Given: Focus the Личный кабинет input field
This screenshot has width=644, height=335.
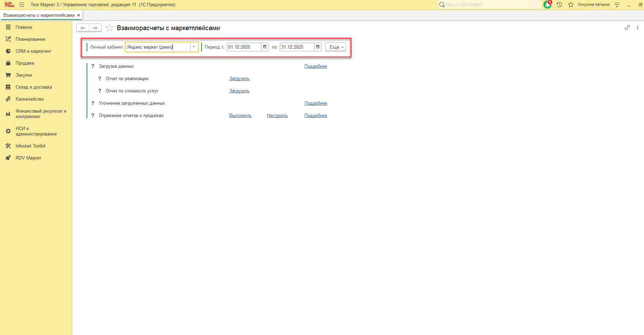Looking at the screenshot, I should click(158, 47).
